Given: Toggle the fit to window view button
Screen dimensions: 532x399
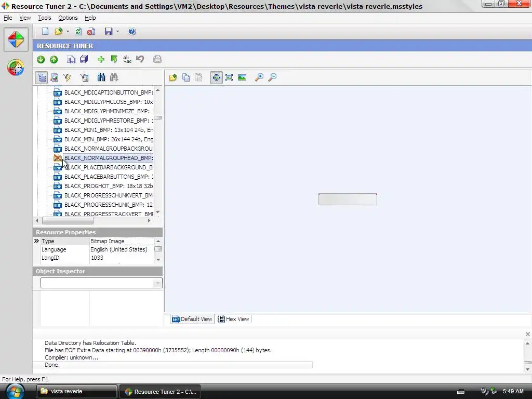Looking at the screenshot, I should pos(216,78).
